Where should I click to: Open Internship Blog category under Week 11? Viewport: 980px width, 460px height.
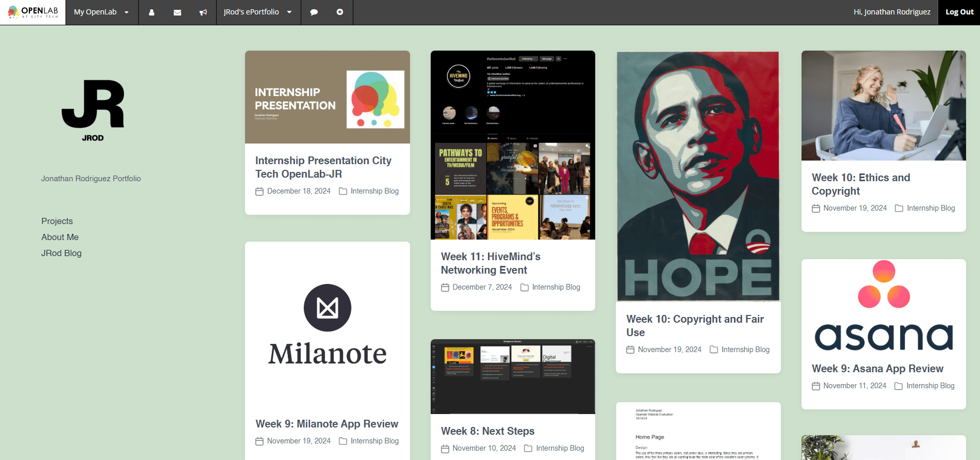tap(556, 287)
